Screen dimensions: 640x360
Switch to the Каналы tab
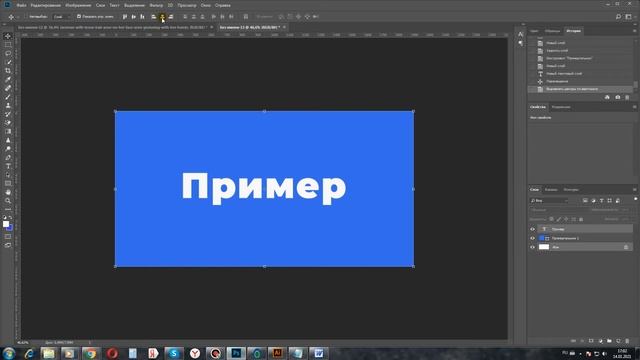click(x=551, y=189)
